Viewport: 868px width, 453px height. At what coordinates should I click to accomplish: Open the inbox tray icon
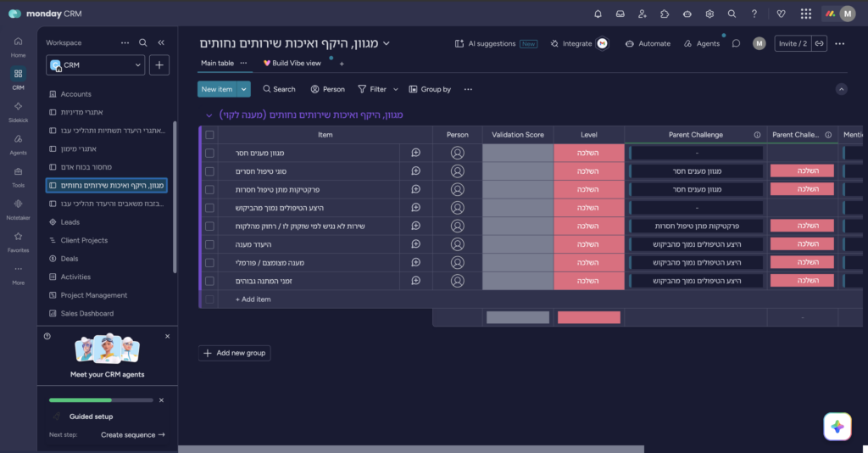pos(620,14)
